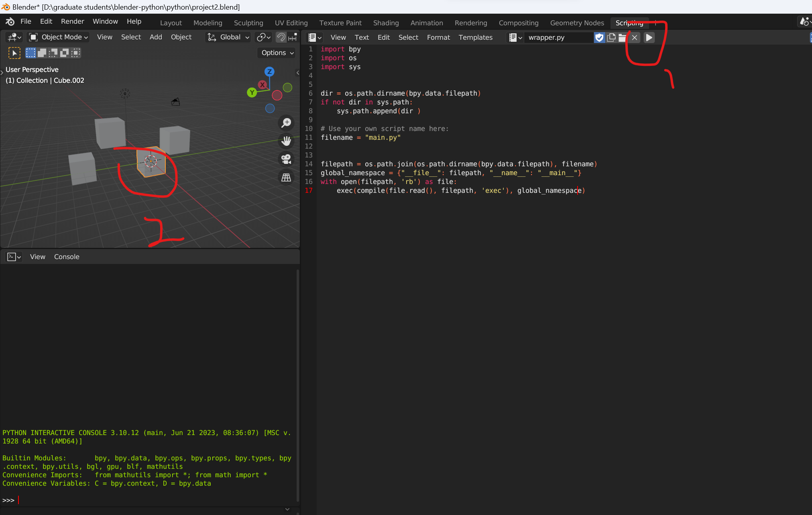Toggle the fake user shield for wrapper.py

(599, 37)
